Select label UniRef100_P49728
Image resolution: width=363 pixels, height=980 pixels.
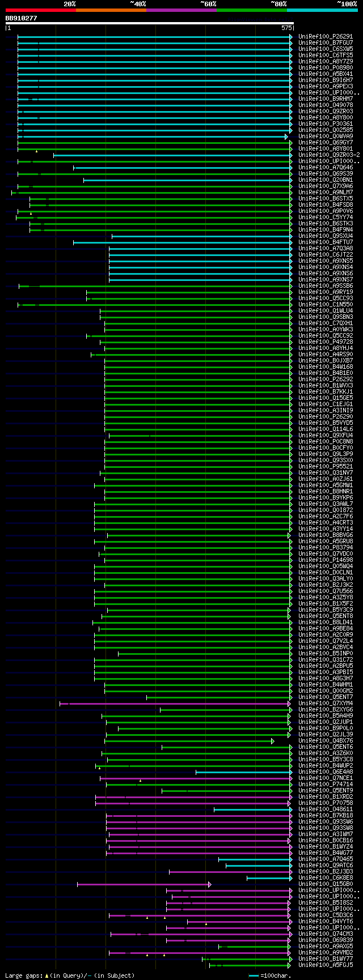coord(326,342)
